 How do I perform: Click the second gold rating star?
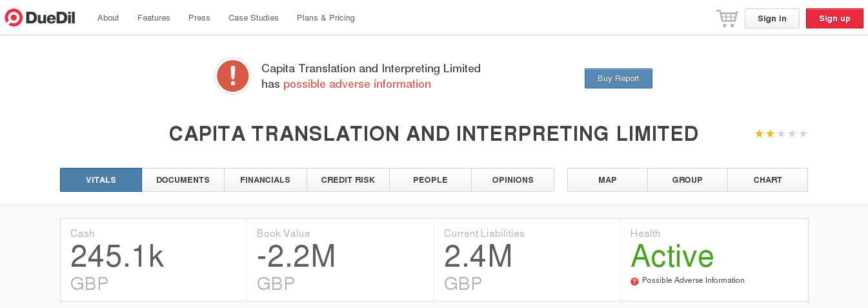(x=770, y=134)
